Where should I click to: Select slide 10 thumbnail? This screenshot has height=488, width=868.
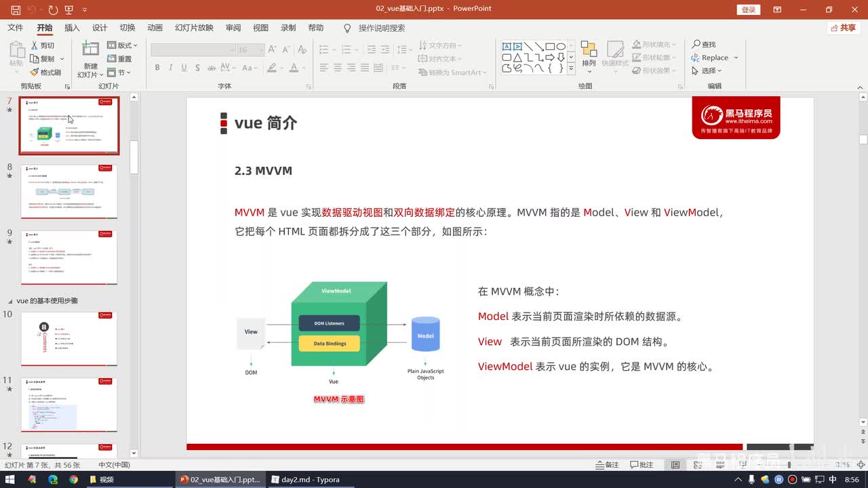click(69, 339)
